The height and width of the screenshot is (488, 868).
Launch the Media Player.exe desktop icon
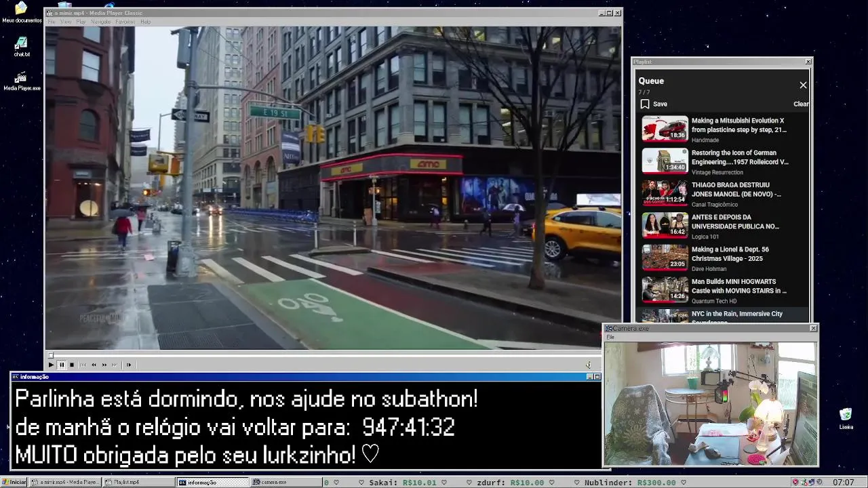pyautogui.click(x=21, y=81)
